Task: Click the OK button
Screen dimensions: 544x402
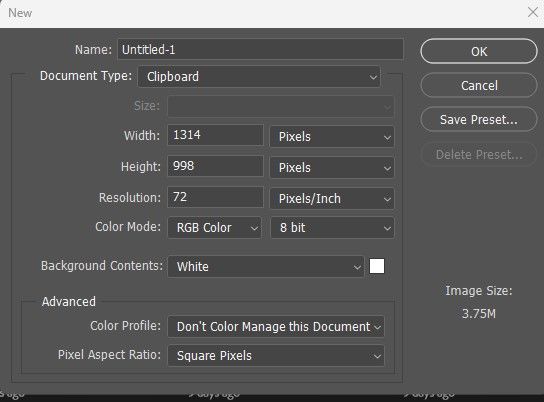Action: click(x=479, y=51)
